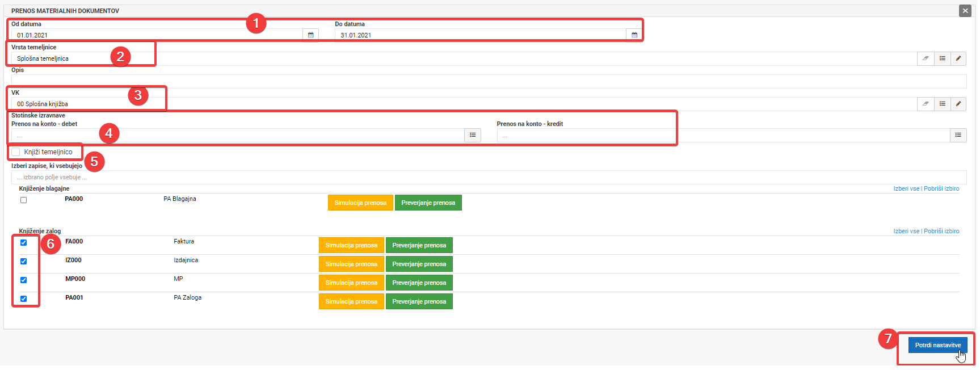Edit VK entry with pencil icon
Image resolution: width=980 pixels, height=370 pixels.
click(958, 104)
